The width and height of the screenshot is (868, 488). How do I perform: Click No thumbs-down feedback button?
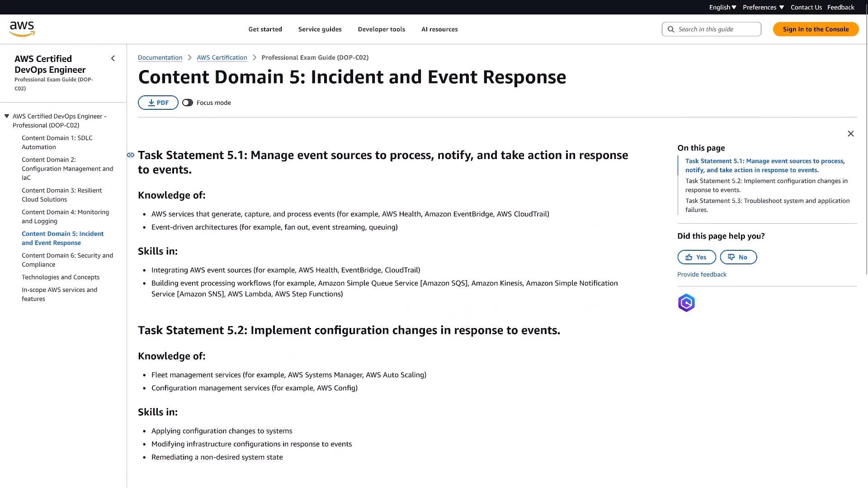[x=738, y=257]
